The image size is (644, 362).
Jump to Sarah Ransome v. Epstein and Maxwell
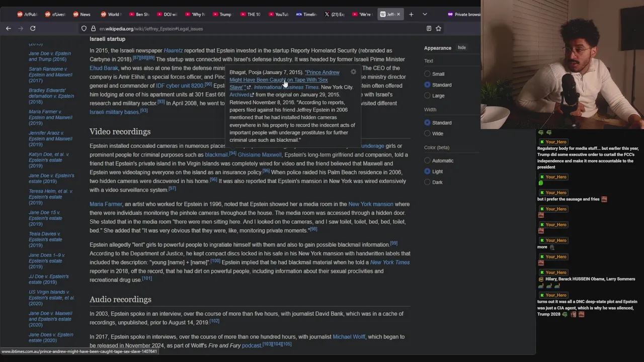click(50, 74)
